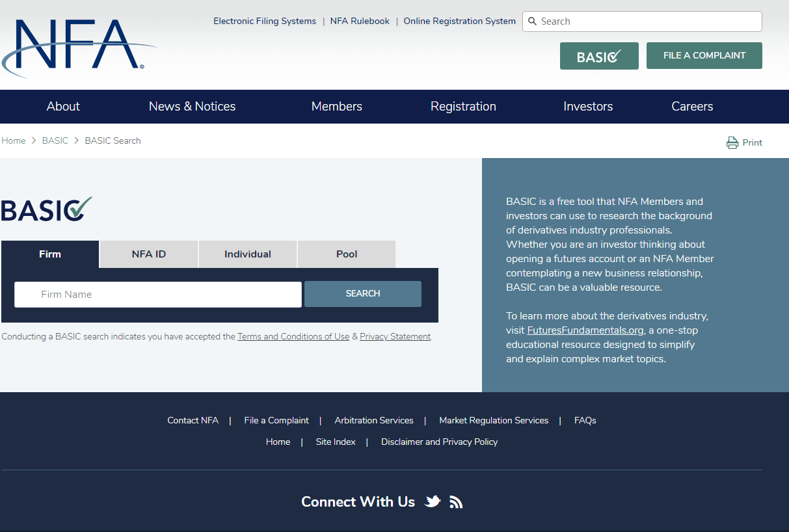Viewport: 789px width, 532px height.
Task: Click the FILE A COMPLAINT button
Action: (x=704, y=56)
